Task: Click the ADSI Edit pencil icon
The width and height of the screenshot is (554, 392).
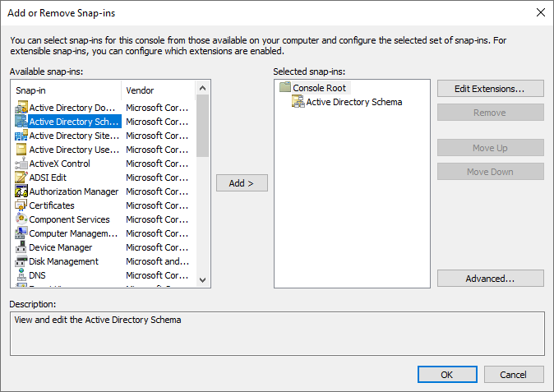Action: click(x=21, y=178)
